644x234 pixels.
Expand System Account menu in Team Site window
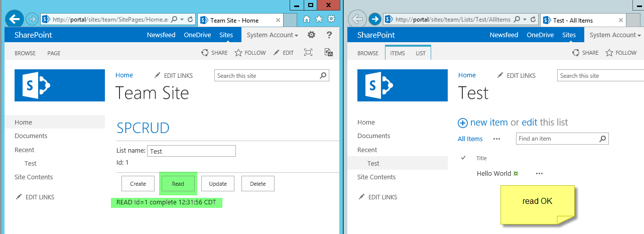273,35
